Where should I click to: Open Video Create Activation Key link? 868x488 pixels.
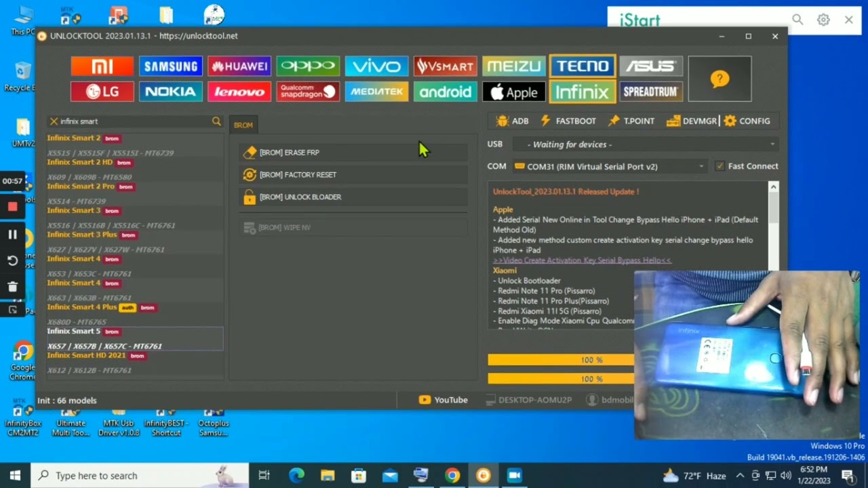(x=582, y=260)
